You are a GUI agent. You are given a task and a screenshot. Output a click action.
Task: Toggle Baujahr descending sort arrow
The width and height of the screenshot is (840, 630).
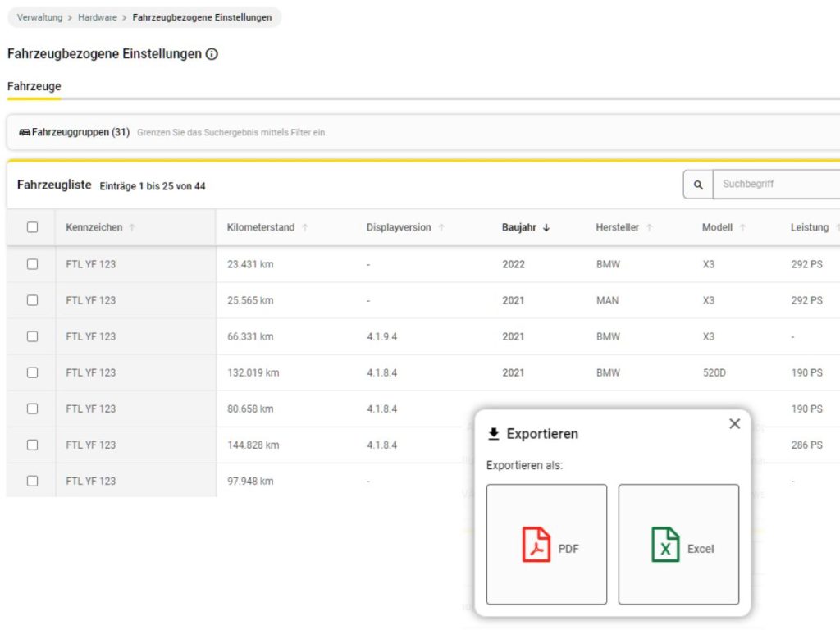click(546, 228)
